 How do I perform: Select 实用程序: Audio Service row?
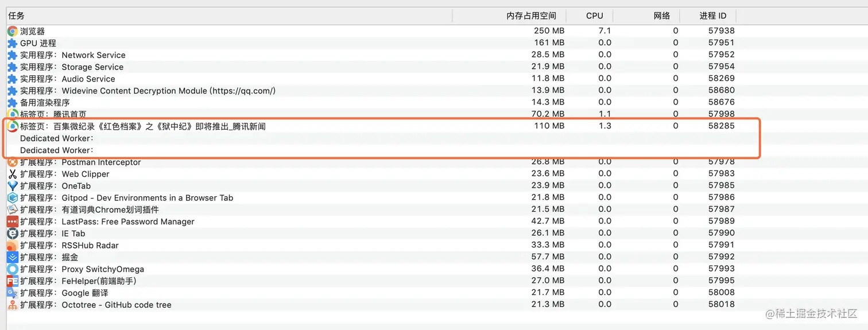(68, 79)
